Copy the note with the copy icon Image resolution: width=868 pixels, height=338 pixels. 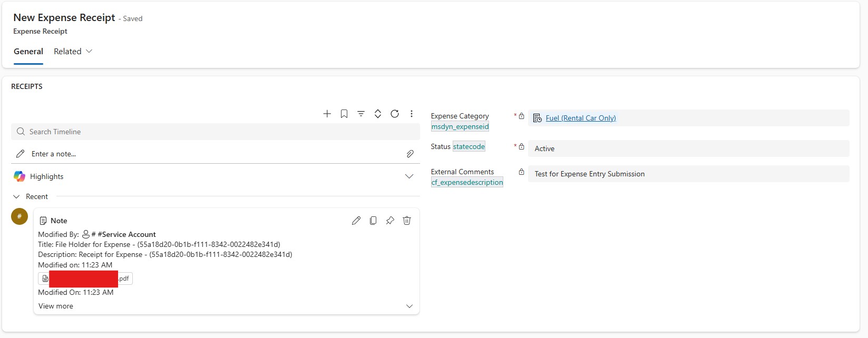pos(373,221)
